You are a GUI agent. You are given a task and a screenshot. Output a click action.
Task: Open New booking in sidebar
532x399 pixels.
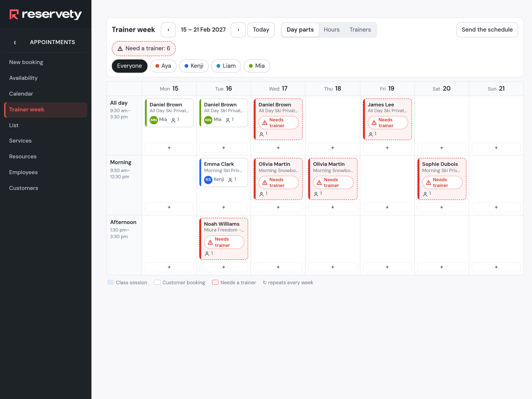46,62
